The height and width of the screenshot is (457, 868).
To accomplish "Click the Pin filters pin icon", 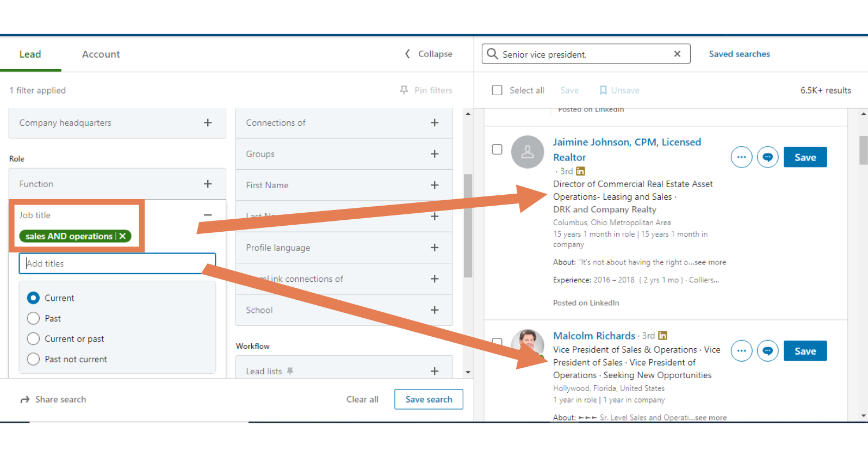I will click(404, 90).
